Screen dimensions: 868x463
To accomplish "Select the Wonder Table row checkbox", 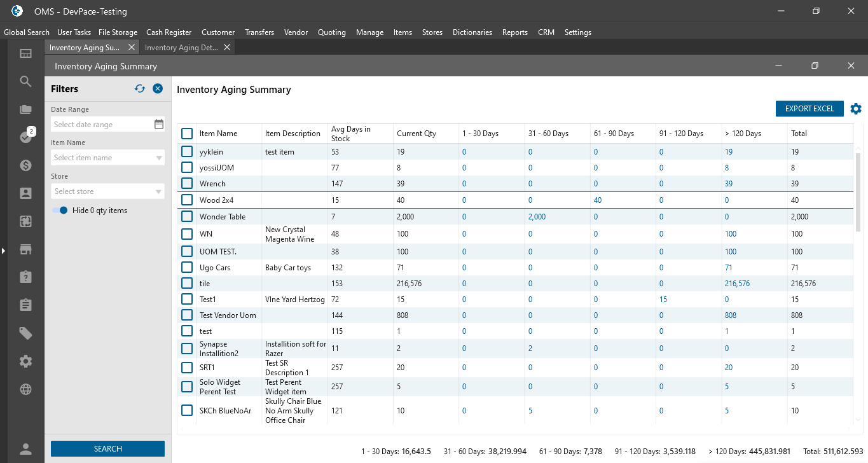I will coord(187,216).
